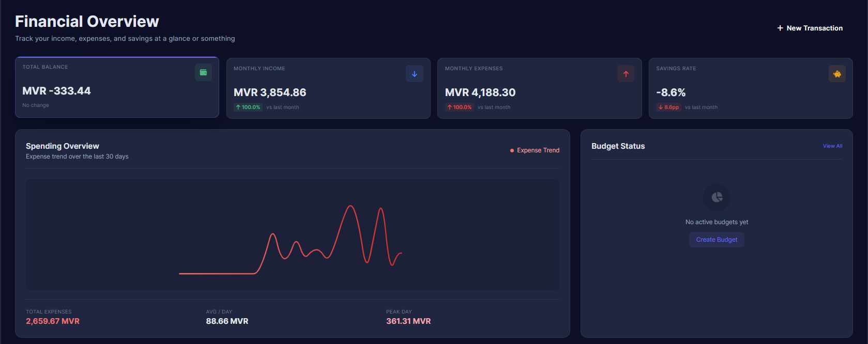Click the Expense Trend legend label
This screenshot has height=344, width=868.
pyautogui.click(x=538, y=150)
